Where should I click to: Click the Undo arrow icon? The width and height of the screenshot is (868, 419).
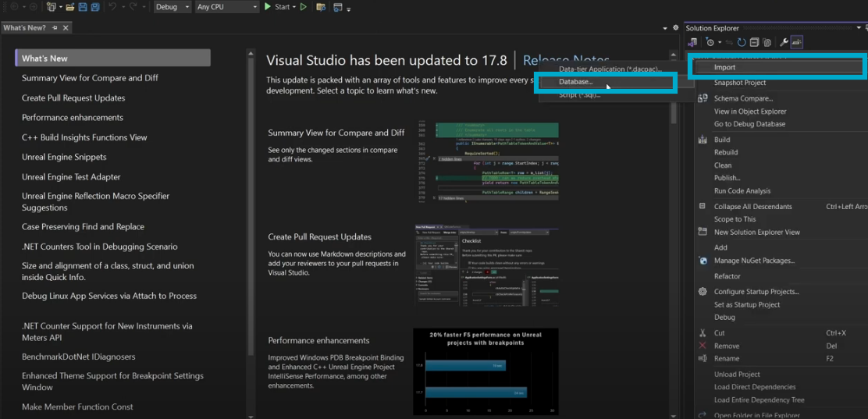(112, 7)
